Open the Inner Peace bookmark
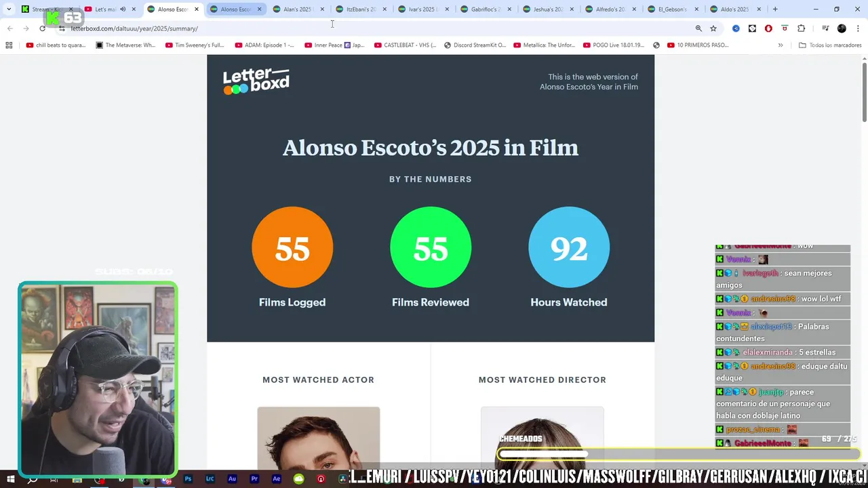The width and height of the screenshot is (868, 488). pos(334,45)
